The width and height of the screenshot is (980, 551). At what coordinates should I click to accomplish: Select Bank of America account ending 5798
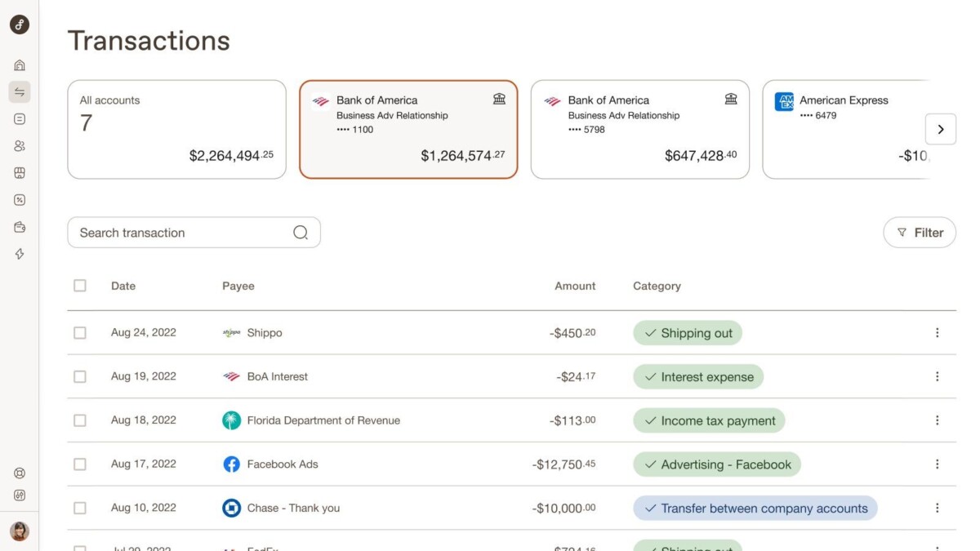point(639,129)
